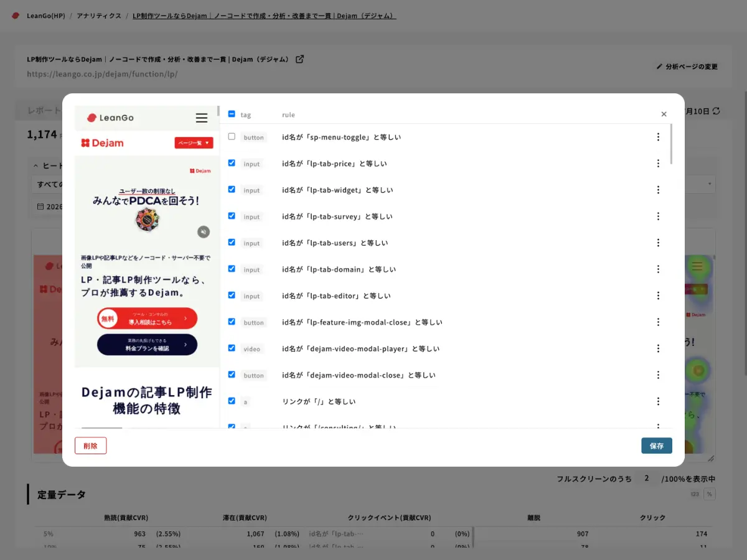The image size is (747, 560).
Task: Click the rule list vertical scrollbar
Action: [x=671, y=144]
